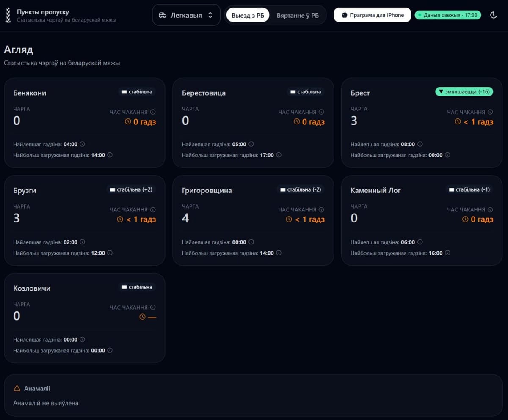Click the info icon beside Бенякони Найбольш загружаная гадзіна
The width and height of the screenshot is (508, 420).
click(110, 155)
